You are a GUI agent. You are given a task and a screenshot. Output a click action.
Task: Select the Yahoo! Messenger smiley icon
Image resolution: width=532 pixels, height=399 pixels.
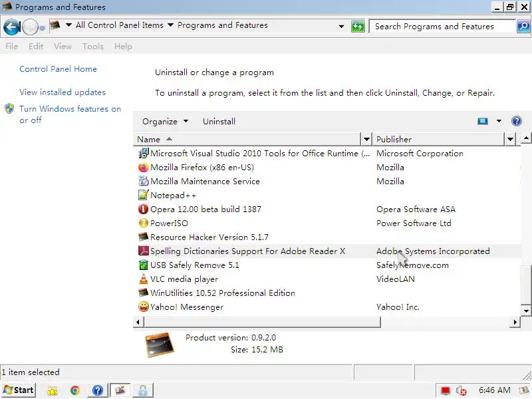pyautogui.click(x=144, y=307)
